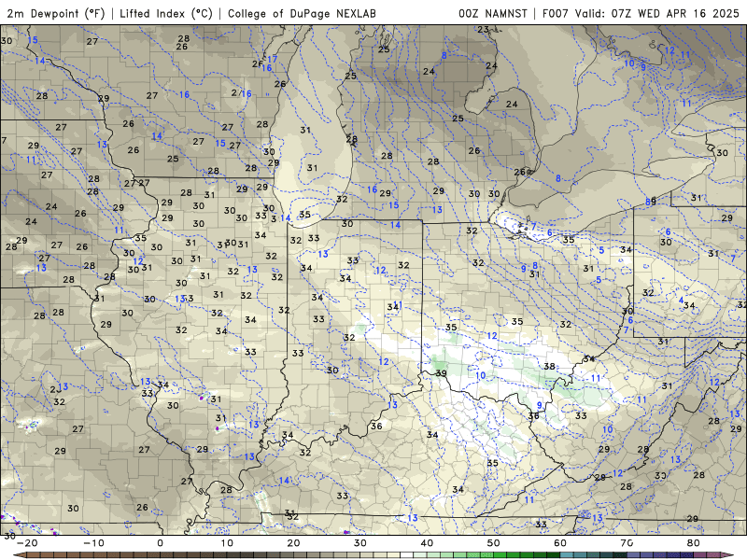
Task: Click the -10 label on the color scale
Action: click(93, 543)
